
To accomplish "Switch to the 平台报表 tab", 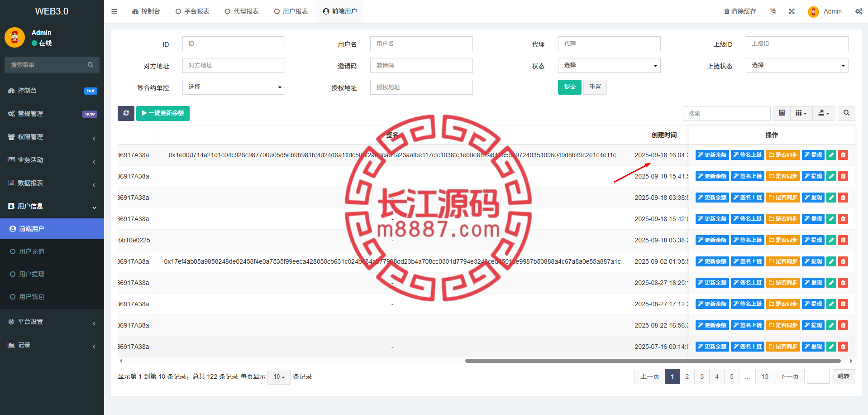I will click(x=192, y=11).
